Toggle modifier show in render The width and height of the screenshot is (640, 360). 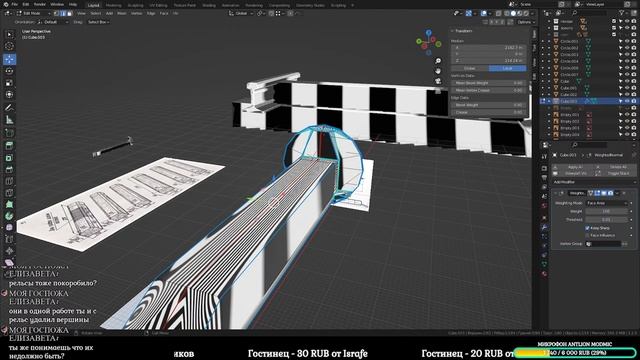pos(610,193)
